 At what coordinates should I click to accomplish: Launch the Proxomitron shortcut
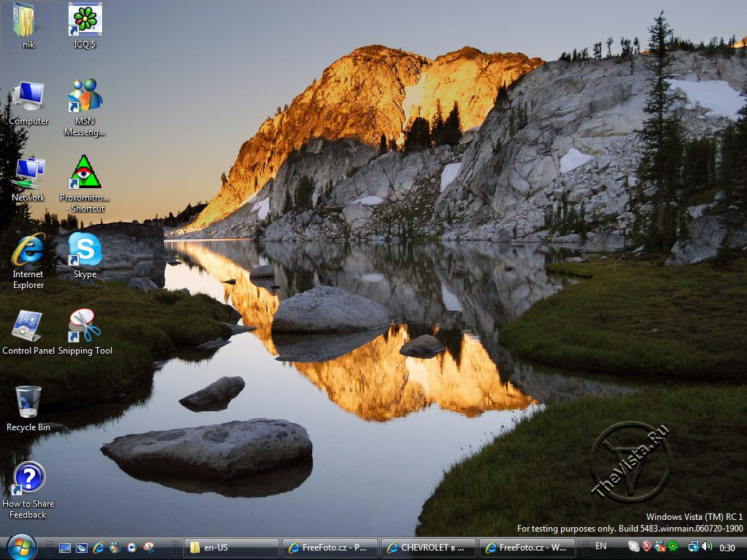(x=85, y=184)
